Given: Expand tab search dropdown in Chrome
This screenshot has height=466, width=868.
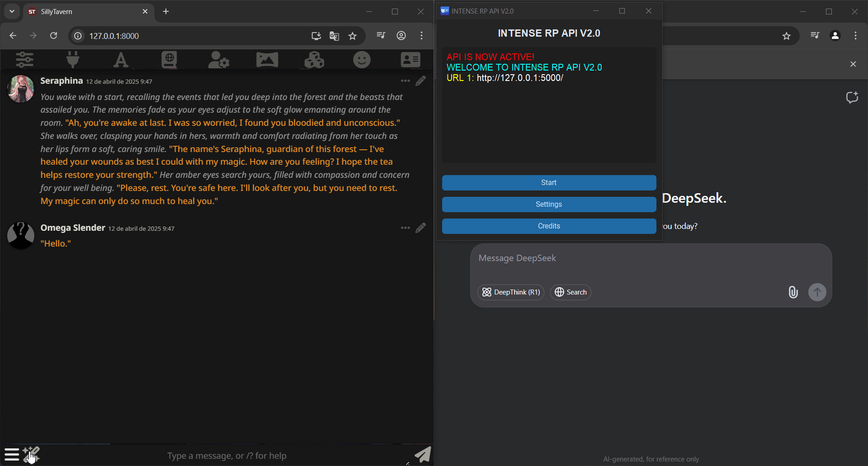Looking at the screenshot, I should coord(12,11).
